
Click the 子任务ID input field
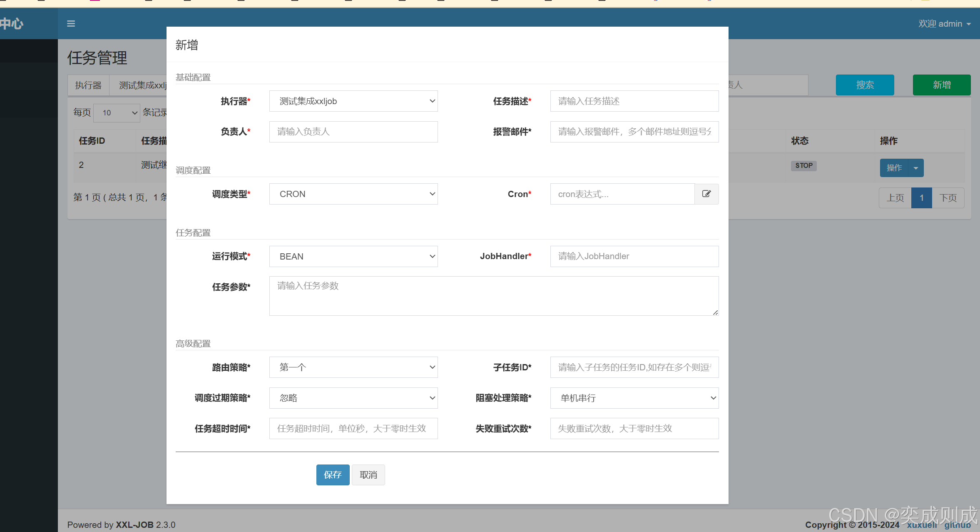tap(634, 367)
